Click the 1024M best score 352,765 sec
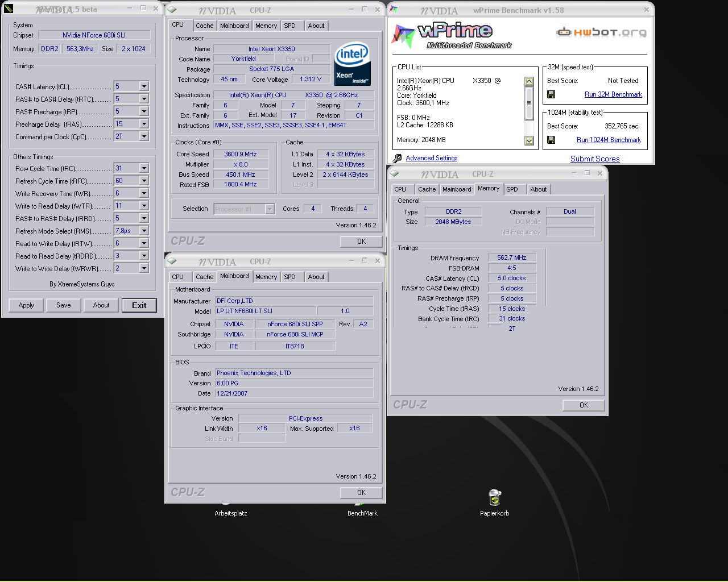The height and width of the screenshot is (582, 728). click(621, 126)
